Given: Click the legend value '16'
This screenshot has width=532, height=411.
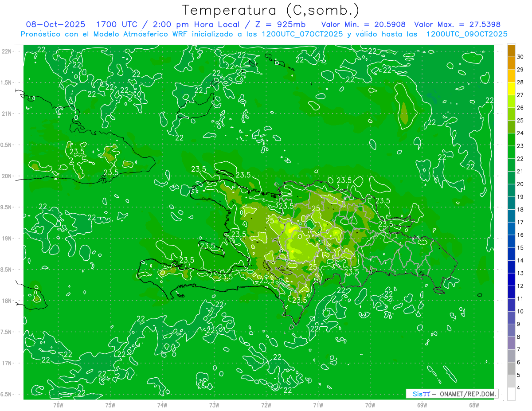Looking at the screenshot, I should [x=520, y=235].
